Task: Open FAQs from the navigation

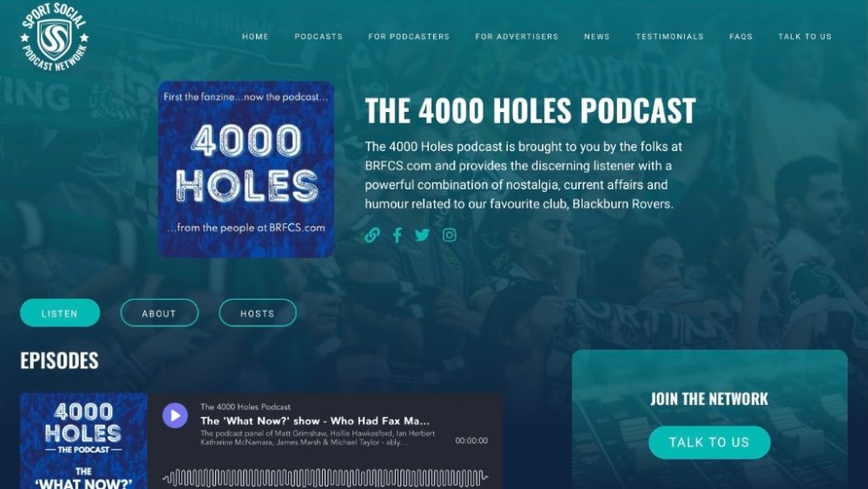Action: pyautogui.click(x=740, y=36)
